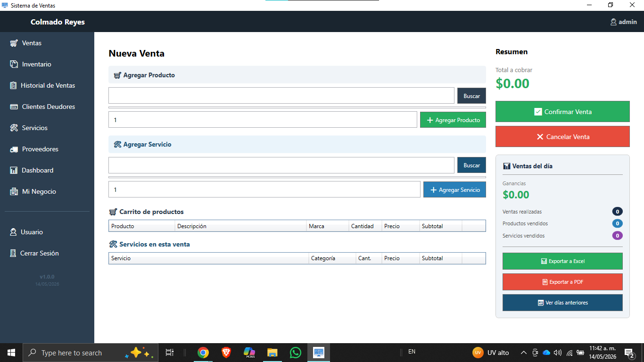This screenshot has width=644, height=362.
Task: Click the Ventas realizadas count badge
Action: point(617,212)
